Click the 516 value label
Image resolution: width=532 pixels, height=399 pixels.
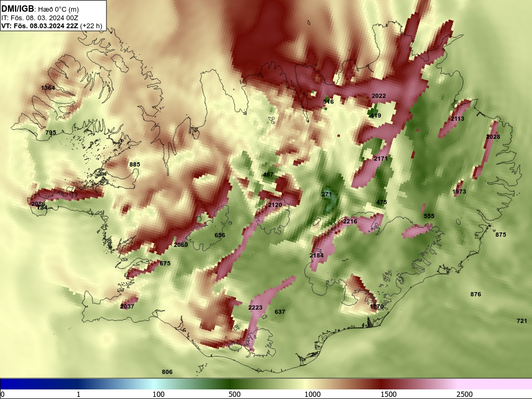[328, 102]
